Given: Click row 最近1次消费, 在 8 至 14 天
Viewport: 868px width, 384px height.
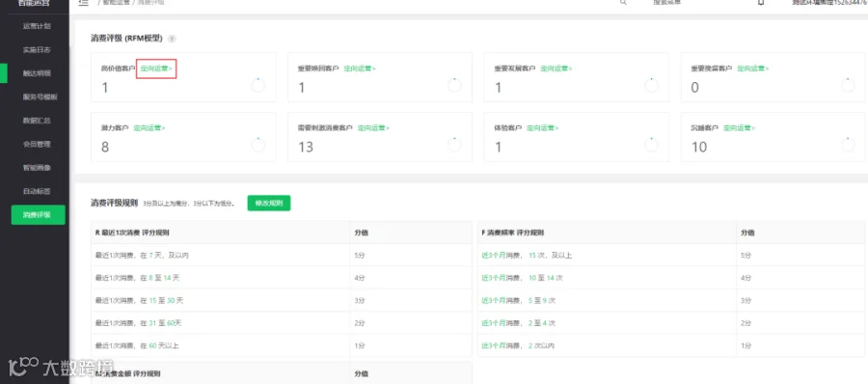Looking at the screenshot, I should pyautogui.click(x=282, y=278).
